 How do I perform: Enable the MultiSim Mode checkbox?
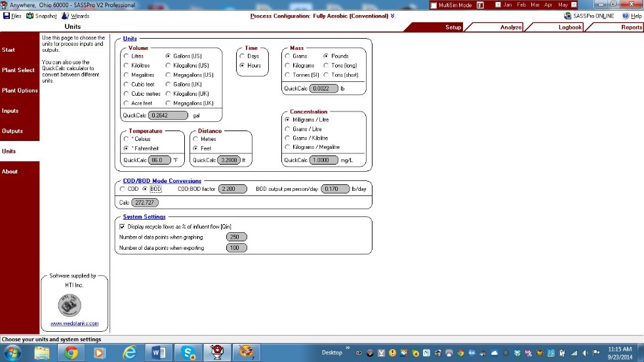[x=433, y=5]
